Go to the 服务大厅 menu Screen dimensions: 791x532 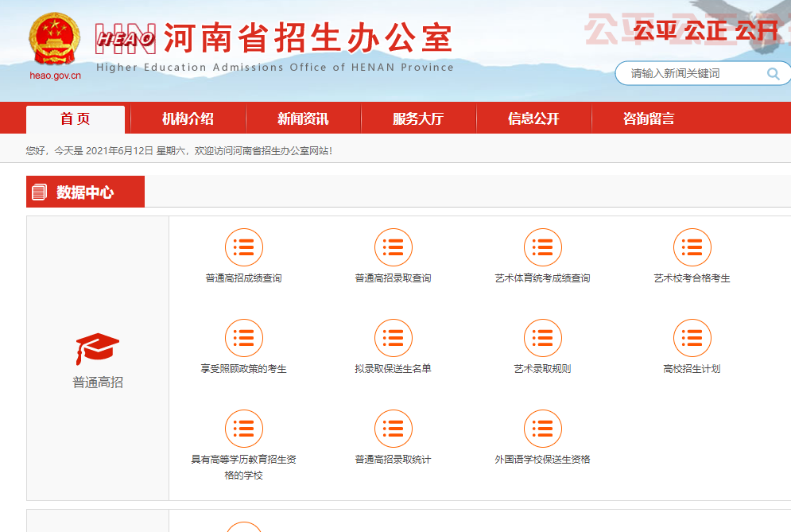click(x=418, y=119)
